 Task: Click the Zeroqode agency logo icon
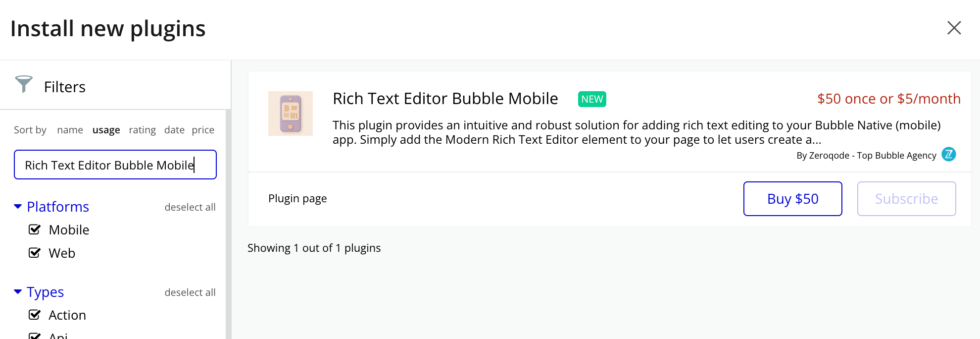coord(948,155)
